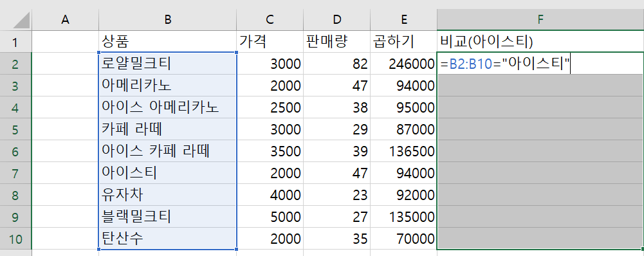Click the 상품 header cell
644x256 pixels.
[x=167, y=42]
